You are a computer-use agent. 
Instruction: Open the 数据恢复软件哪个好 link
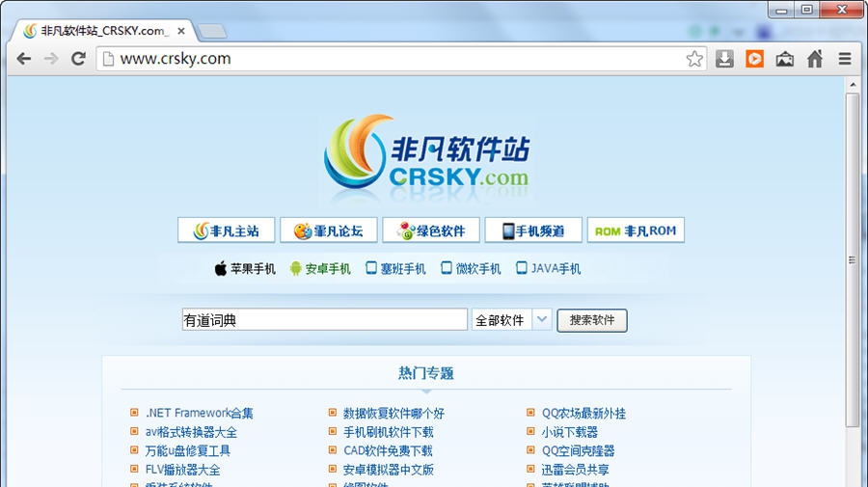click(393, 413)
